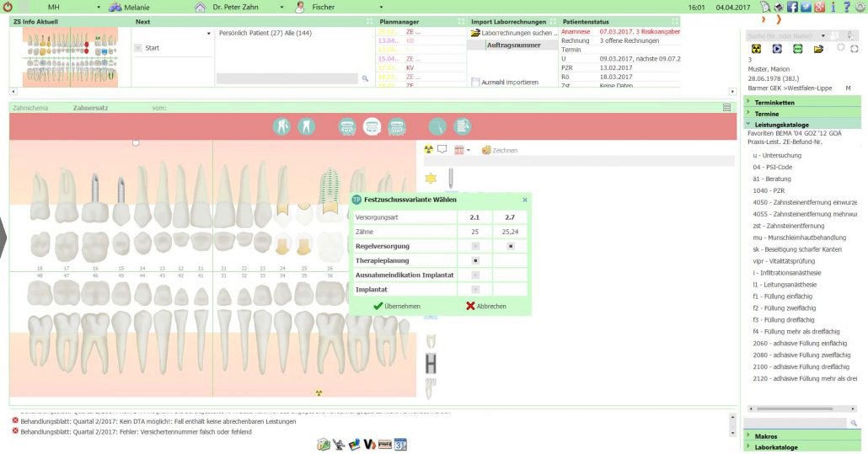The width and height of the screenshot is (868, 454).
Task: Toggle Therapieplanung checkbox in column 2.1
Action: tap(475, 260)
